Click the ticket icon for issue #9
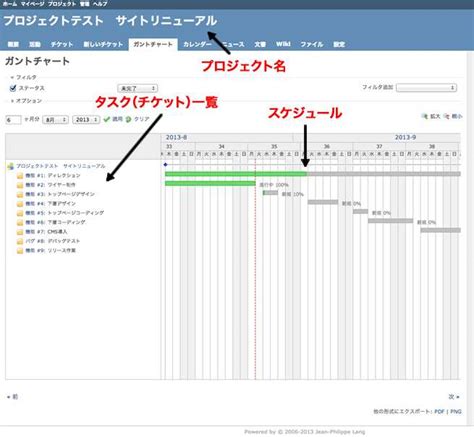Viewport: 474px width, 437px height. click(x=20, y=251)
